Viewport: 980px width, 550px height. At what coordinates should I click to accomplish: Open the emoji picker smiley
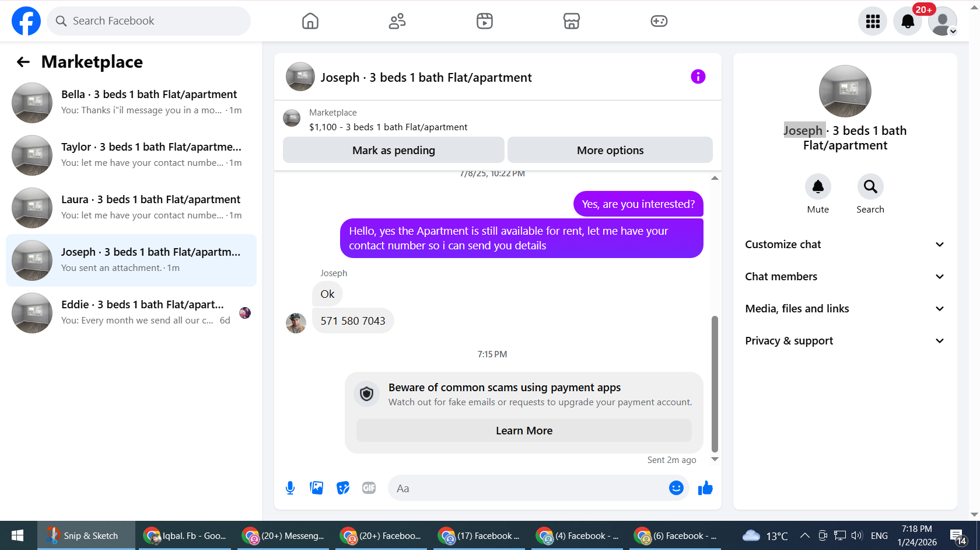(x=676, y=488)
